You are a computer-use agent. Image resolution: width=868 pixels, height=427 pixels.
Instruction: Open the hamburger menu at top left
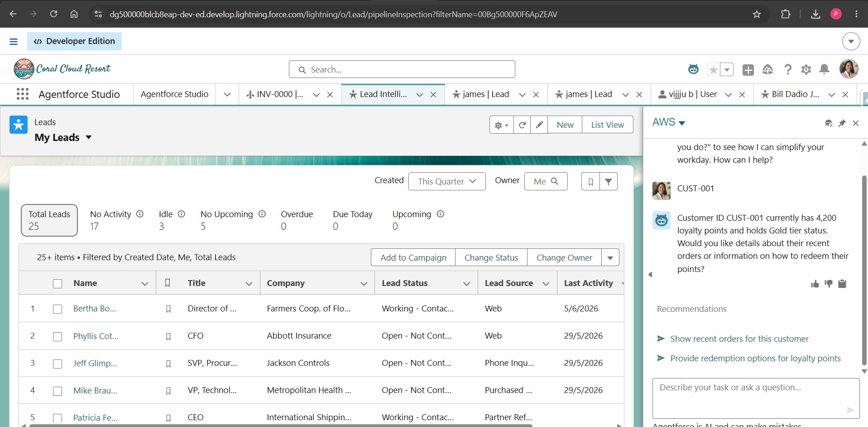(14, 41)
